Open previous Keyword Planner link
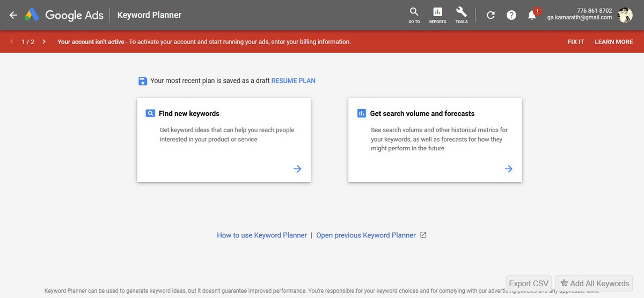The width and height of the screenshot is (644, 298). coord(366,235)
